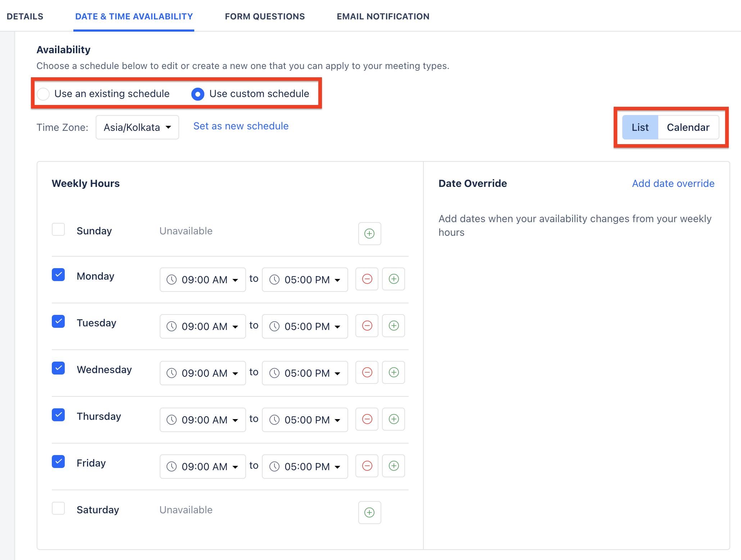Uncheck the Monday checkbox

click(x=58, y=275)
